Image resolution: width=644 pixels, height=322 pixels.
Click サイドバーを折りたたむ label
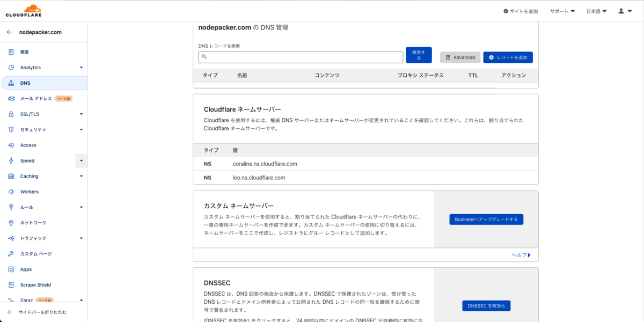pyautogui.click(x=43, y=312)
